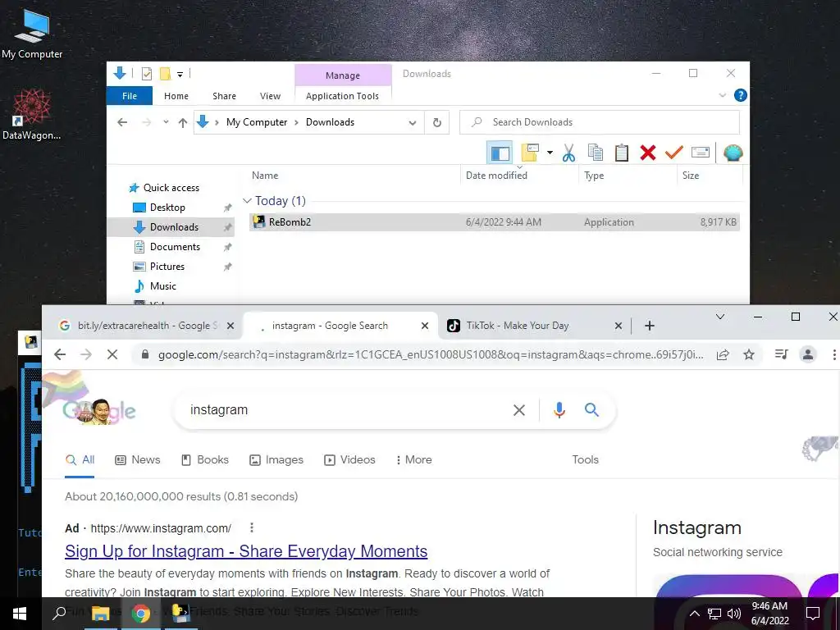
Task: Select Documents in the navigation pane
Action: point(175,246)
